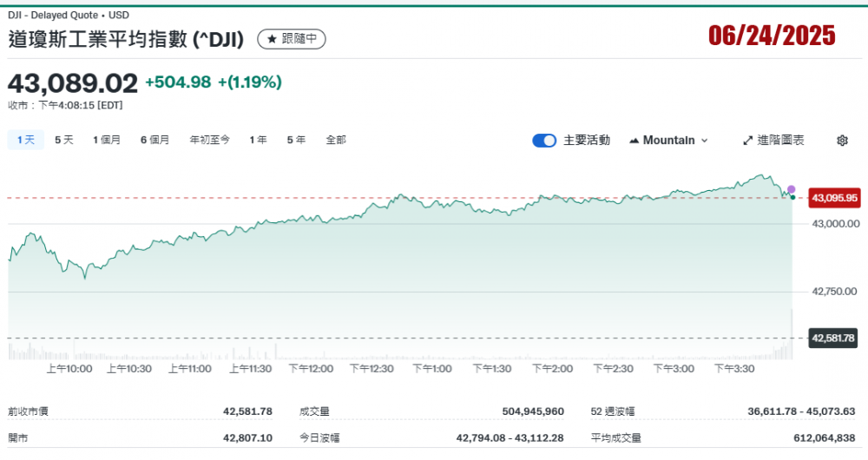Screen dimensions: 868x460
Task: Click the tall closing volume bar
Action: coord(792,334)
